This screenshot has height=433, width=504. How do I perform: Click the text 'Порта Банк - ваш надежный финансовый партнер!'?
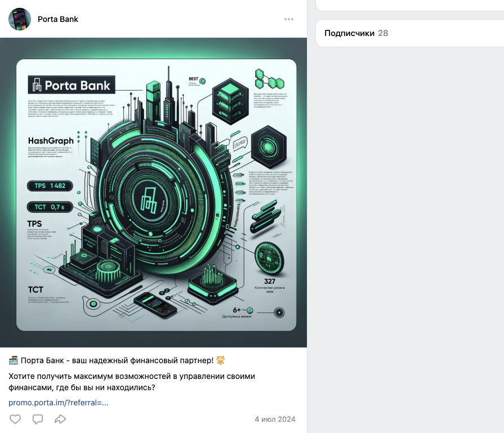coord(117,361)
